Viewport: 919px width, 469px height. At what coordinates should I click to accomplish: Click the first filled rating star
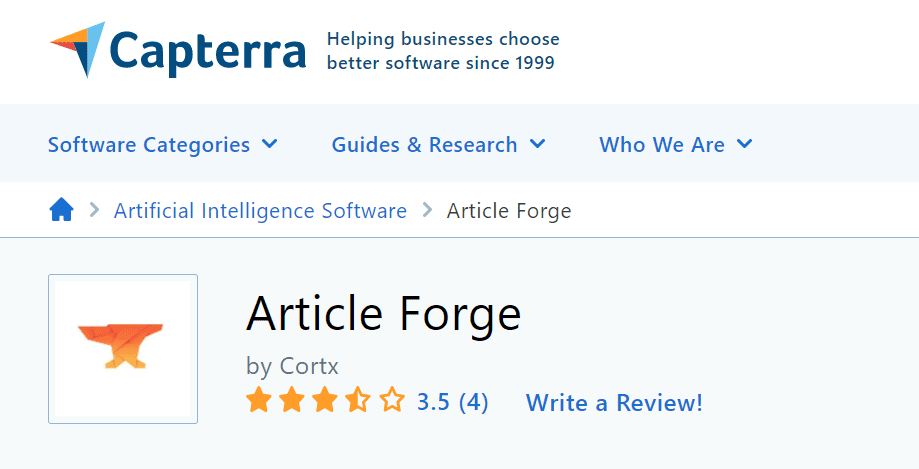pyautogui.click(x=258, y=400)
